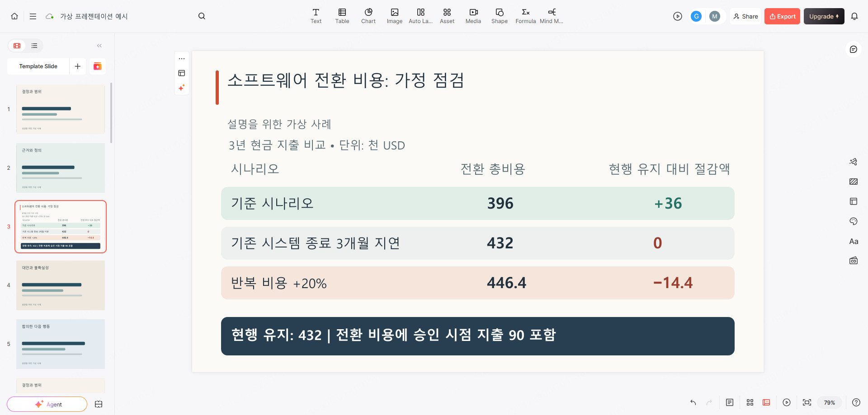The image size is (868, 415).
Task: Open the slide's three-dot options menu
Action: pyautogui.click(x=182, y=59)
